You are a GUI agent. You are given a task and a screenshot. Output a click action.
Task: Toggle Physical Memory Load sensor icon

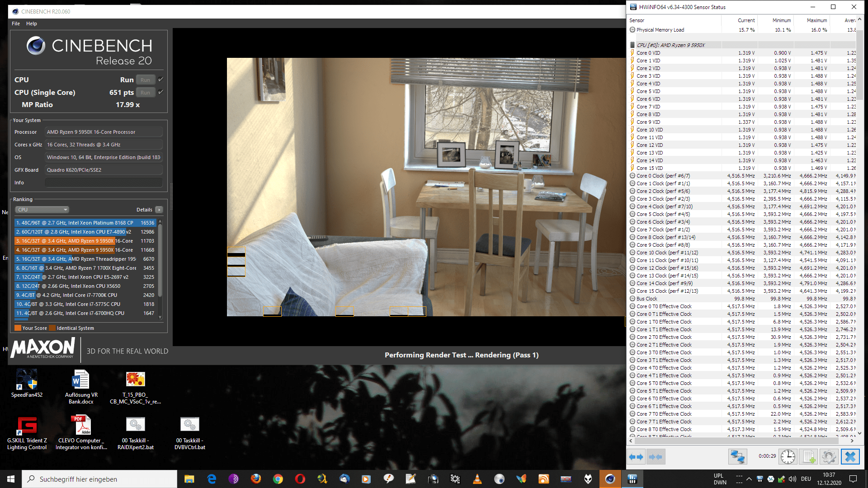[632, 30]
